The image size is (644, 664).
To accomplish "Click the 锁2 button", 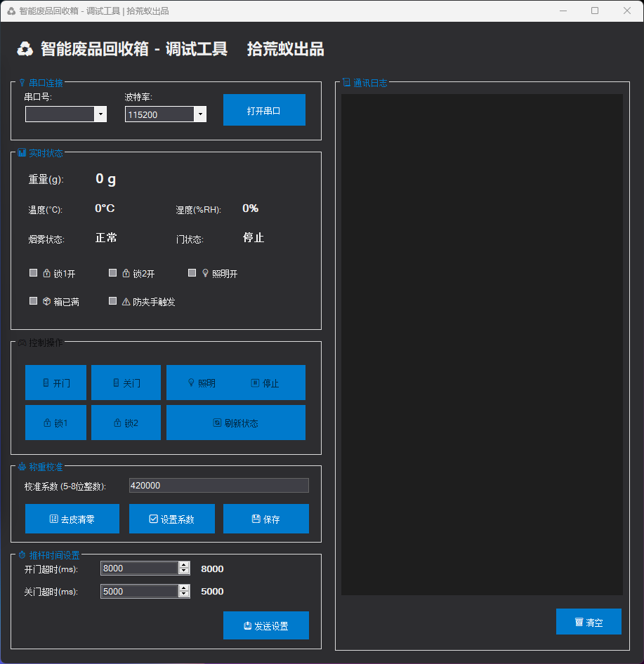I will pos(126,423).
